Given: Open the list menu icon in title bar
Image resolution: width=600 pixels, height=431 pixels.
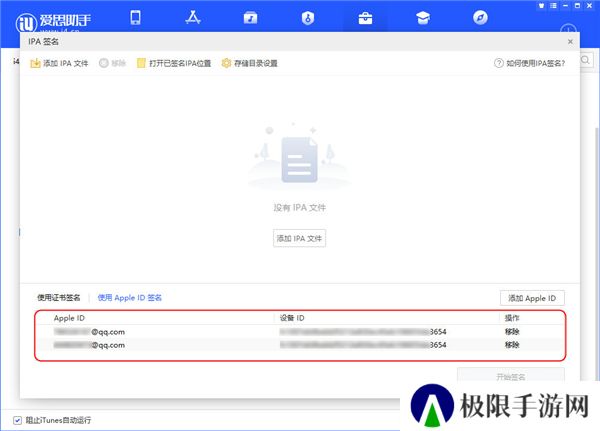Looking at the screenshot, I should pos(553,6).
